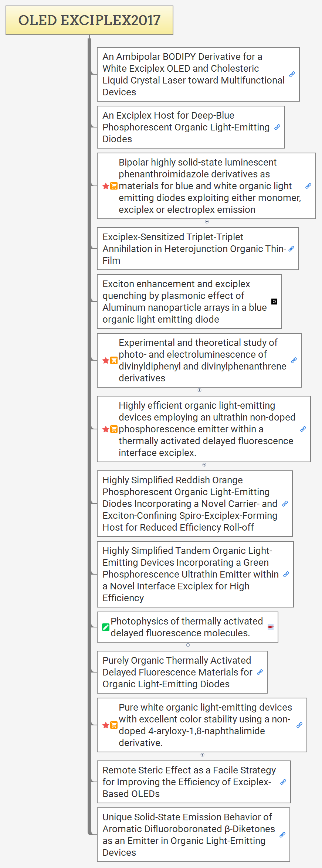
Task: Open link on Highly Simplified Tandem node
Action: click(x=286, y=574)
